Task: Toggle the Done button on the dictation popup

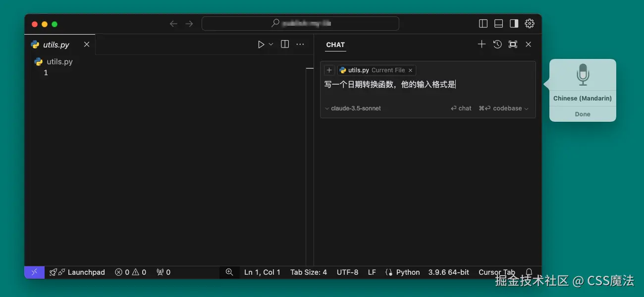Action: tap(582, 114)
